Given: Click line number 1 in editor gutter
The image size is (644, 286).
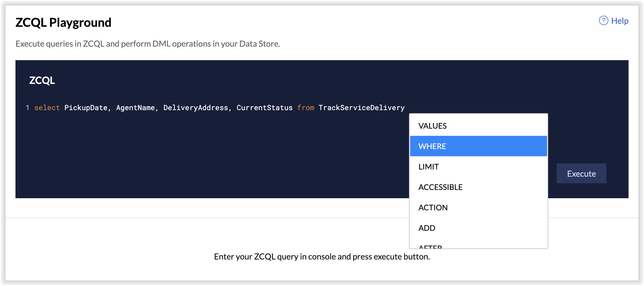Looking at the screenshot, I should pos(27,108).
